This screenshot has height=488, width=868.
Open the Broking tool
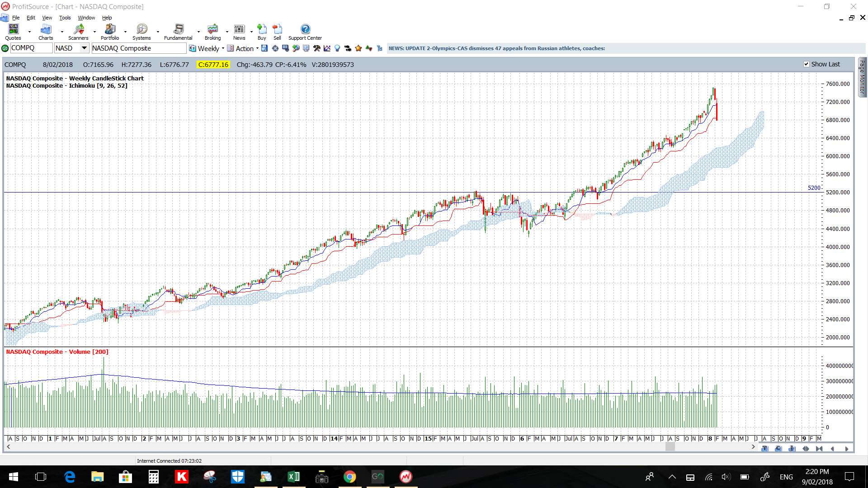click(x=212, y=32)
